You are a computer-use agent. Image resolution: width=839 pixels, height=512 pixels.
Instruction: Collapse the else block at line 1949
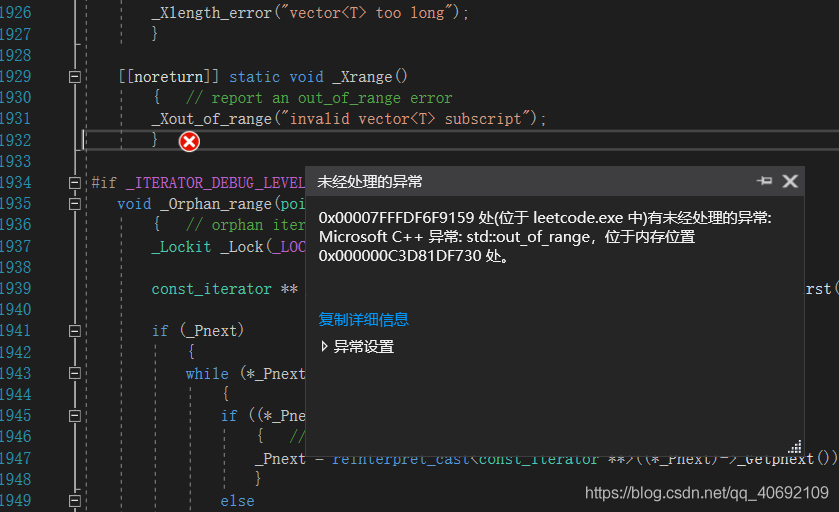[75, 501]
